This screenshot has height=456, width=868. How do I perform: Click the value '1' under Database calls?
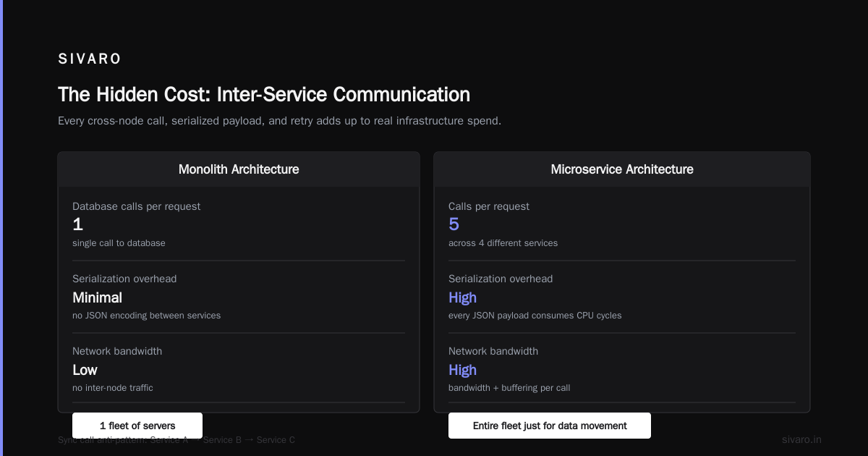[77, 224]
